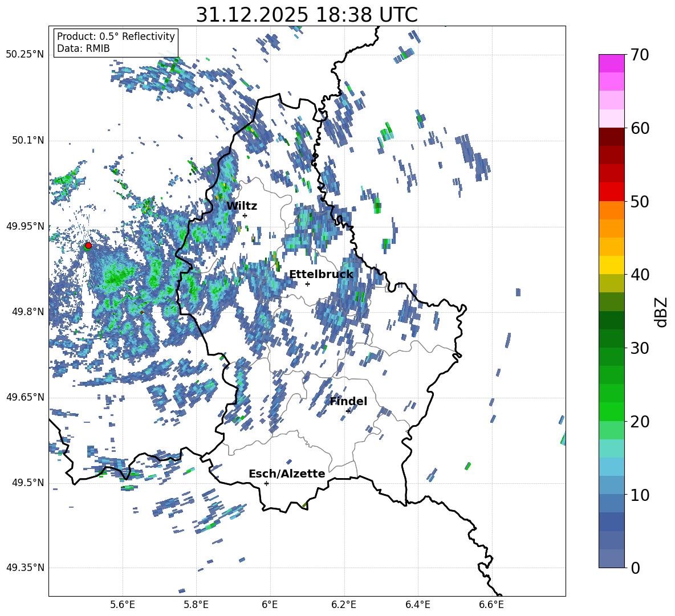
Task: Click the 20 colorbar tick label
Action: tap(640, 422)
